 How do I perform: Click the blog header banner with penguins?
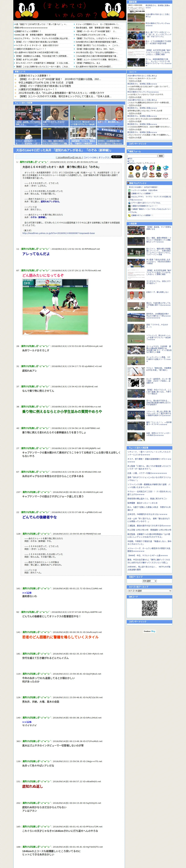pos(70,10)
